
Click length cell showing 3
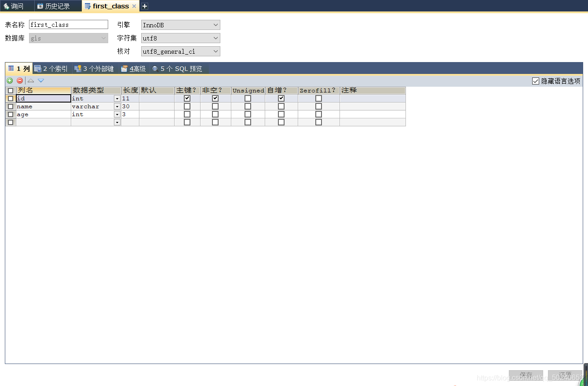click(130, 114)
